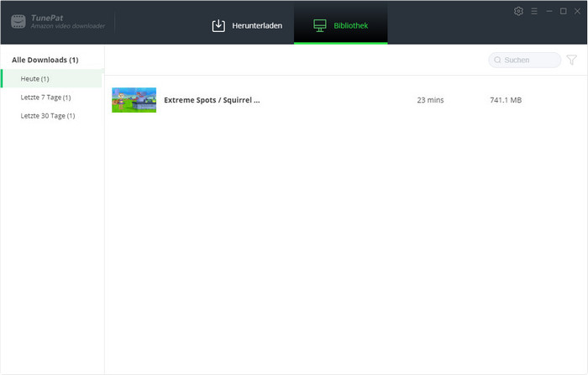Click the 23 mins duration value
This screenshot has width=588, height=375.
[430, 100]
